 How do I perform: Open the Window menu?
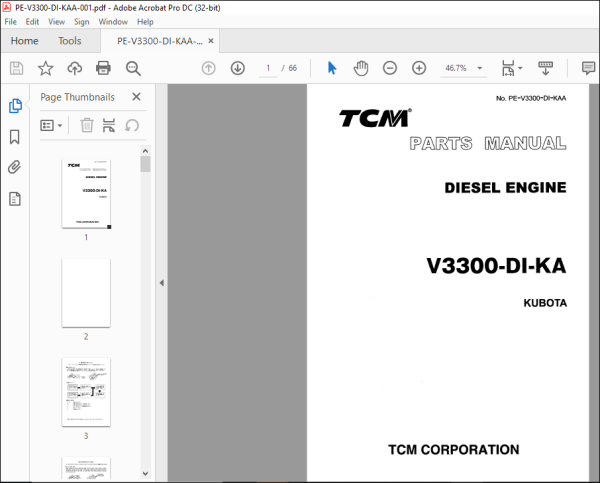(x=113, y=22)
